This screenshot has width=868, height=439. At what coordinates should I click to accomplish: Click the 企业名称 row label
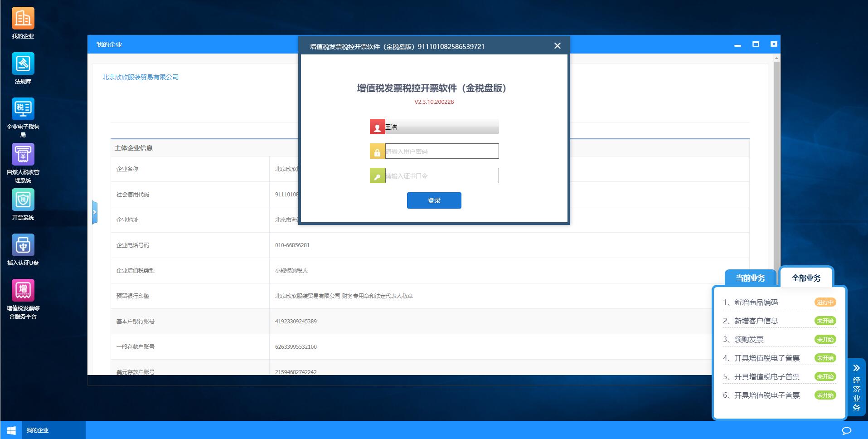coord(127,169)
